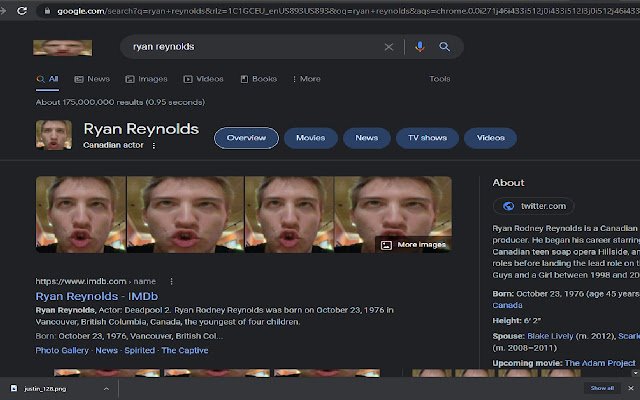
Task: Open the third image in the image strip
Action: [289, 214]
